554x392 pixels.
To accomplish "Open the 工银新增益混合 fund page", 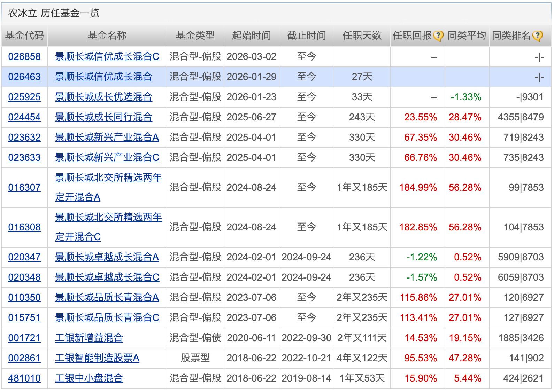I will [89, 338].
